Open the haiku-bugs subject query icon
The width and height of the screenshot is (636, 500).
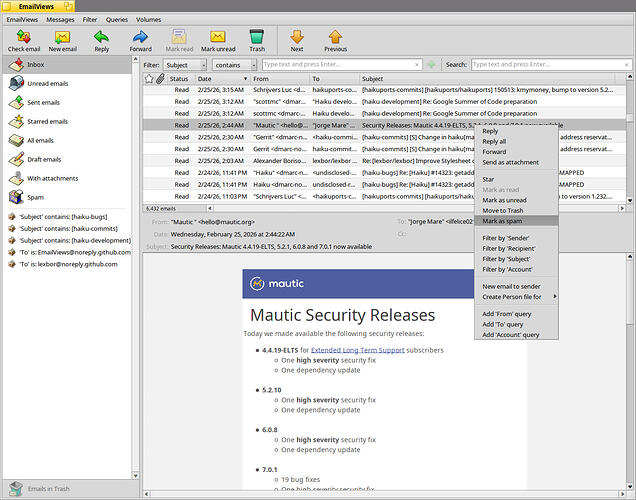pos(12,217)
